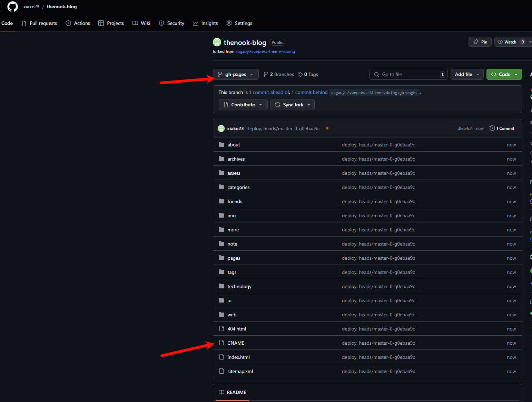This screenshot has width=532, height=402.
Task: Click the file icon of the sitemap.xml row
Action: click(221, 371)
